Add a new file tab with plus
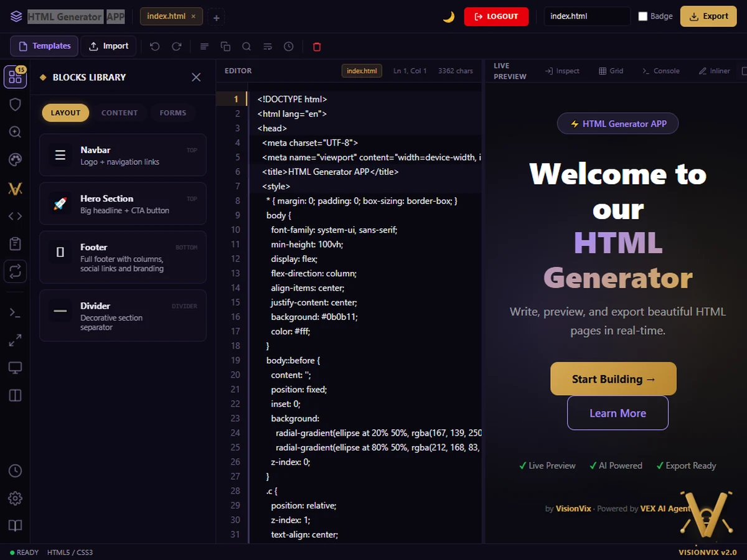This screenshot has width=747, height=560. pyautogui.click(x=216, y=18)
